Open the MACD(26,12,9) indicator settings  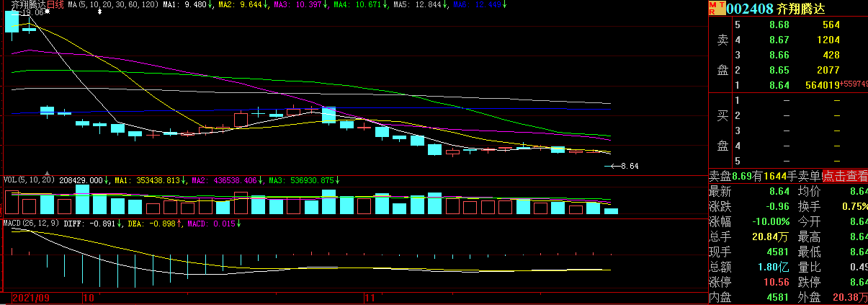(30, 224)
